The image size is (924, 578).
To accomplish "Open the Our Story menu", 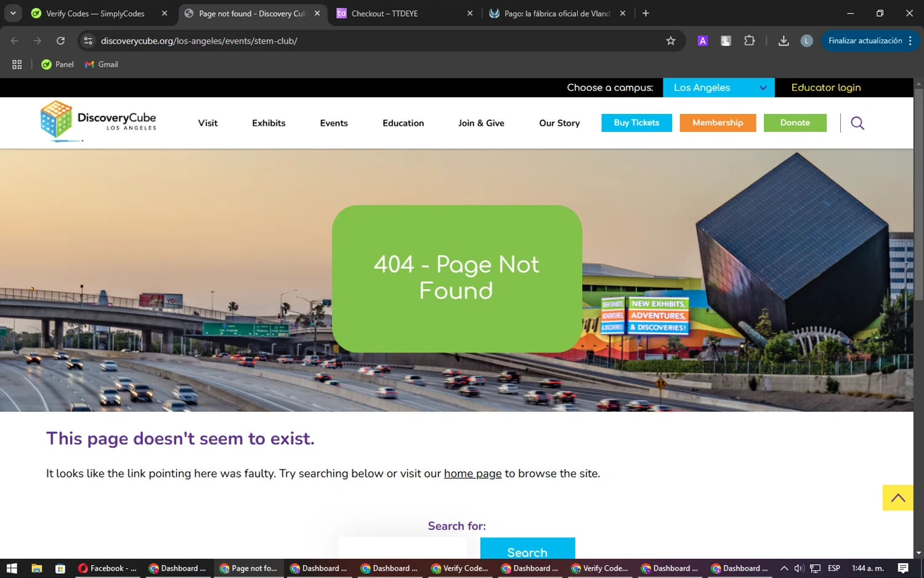I will click(559, 123).
